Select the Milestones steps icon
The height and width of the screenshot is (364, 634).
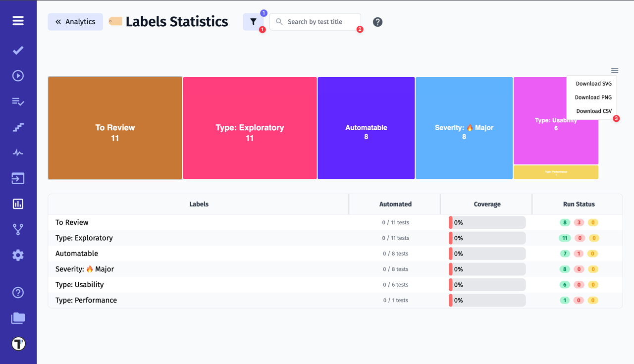(x=18, y=127)
